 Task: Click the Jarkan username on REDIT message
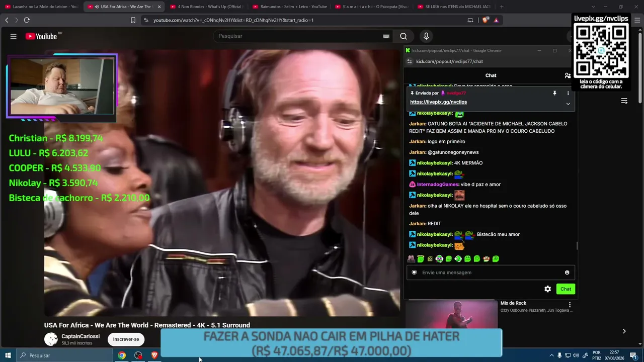(x=418, y=224)
